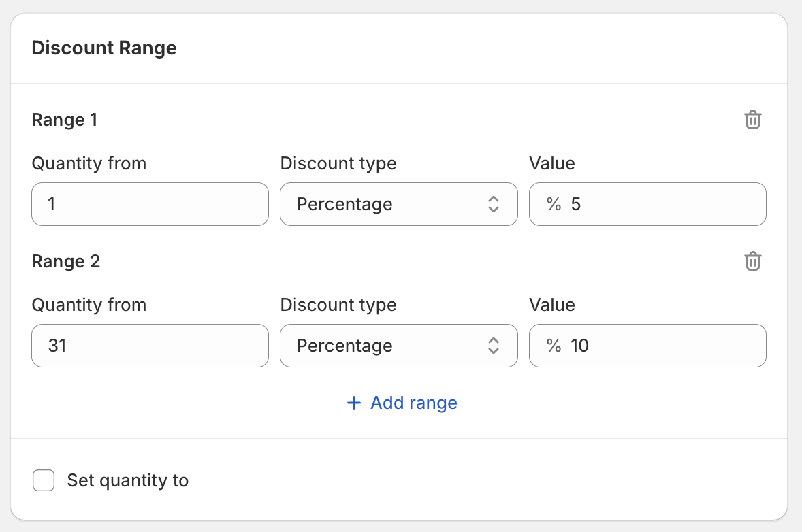Click the chevron arrows in Range 1 Discount type
Screen dimensions: 802x532
[494, 204]
